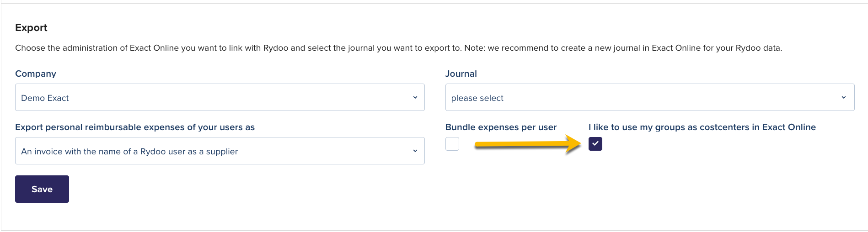
Task: Click the Exact Online administration description text
Action: tap(399, 48)
